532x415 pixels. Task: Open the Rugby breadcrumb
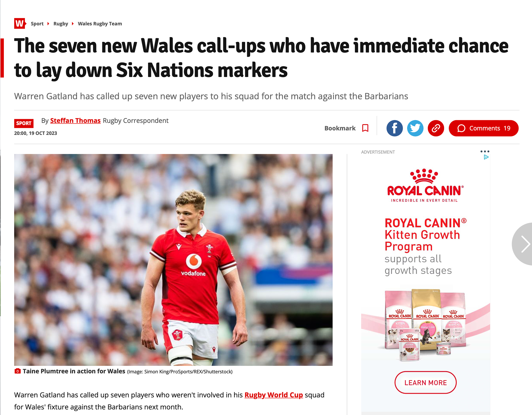61,24
